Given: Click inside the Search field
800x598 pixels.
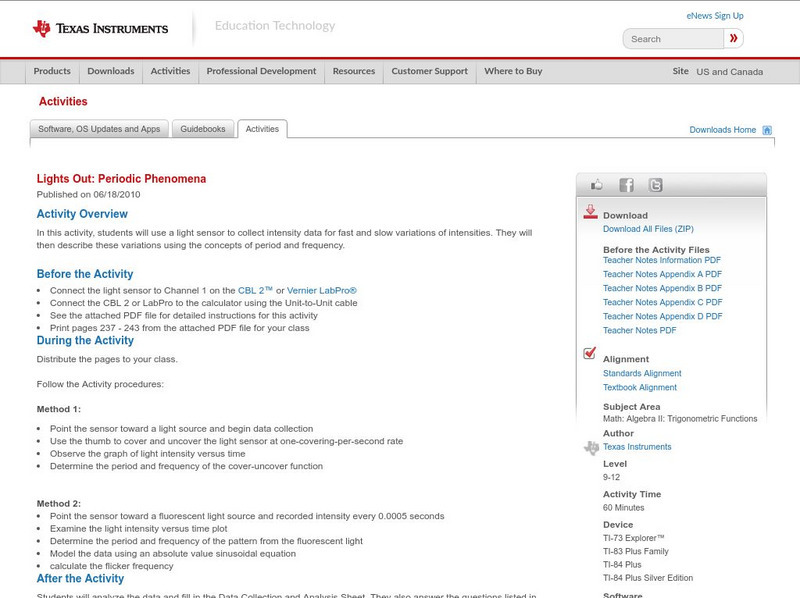Looking at the screenshot, I should pyautogui.click(x=672, y=38).
